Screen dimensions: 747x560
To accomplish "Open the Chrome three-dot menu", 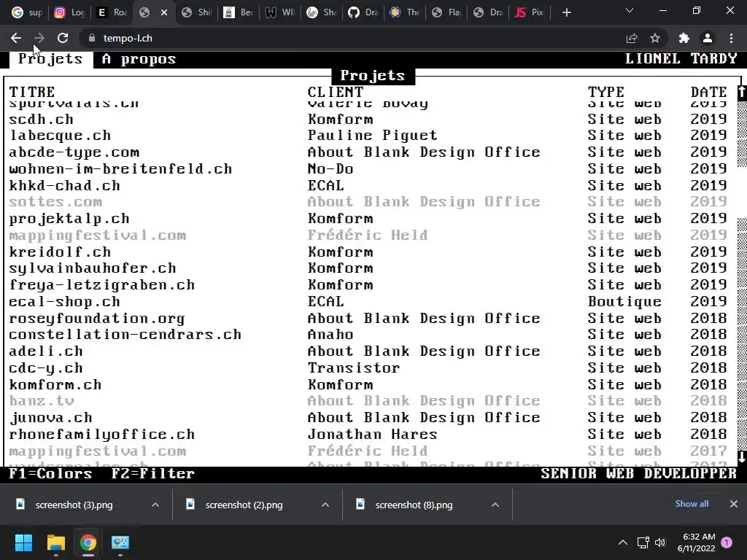I will pyautogui.click(x=731, y=38).
